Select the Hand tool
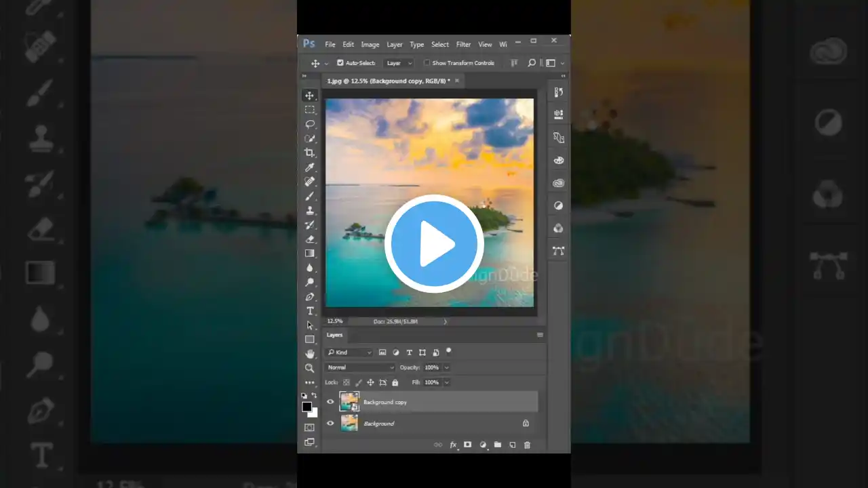 (x=310, y=354)
